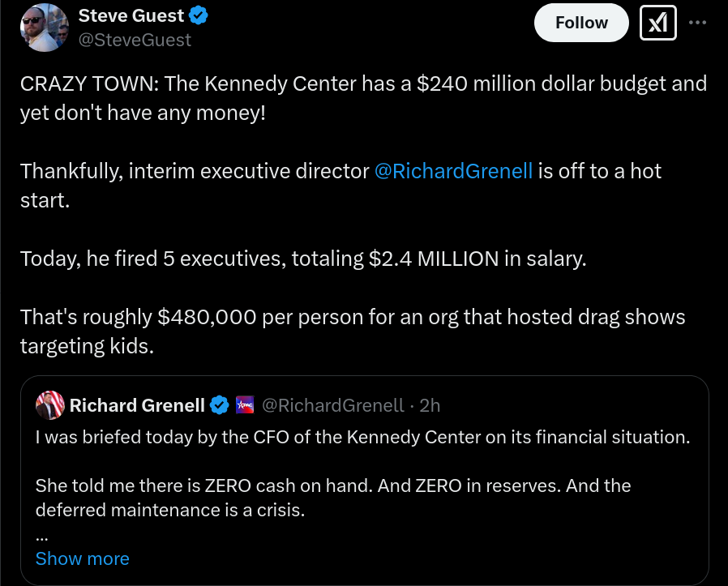Click the Steve Guest display name
The height and width of the screenshot is (586, 728).
(x=131, y=15)
